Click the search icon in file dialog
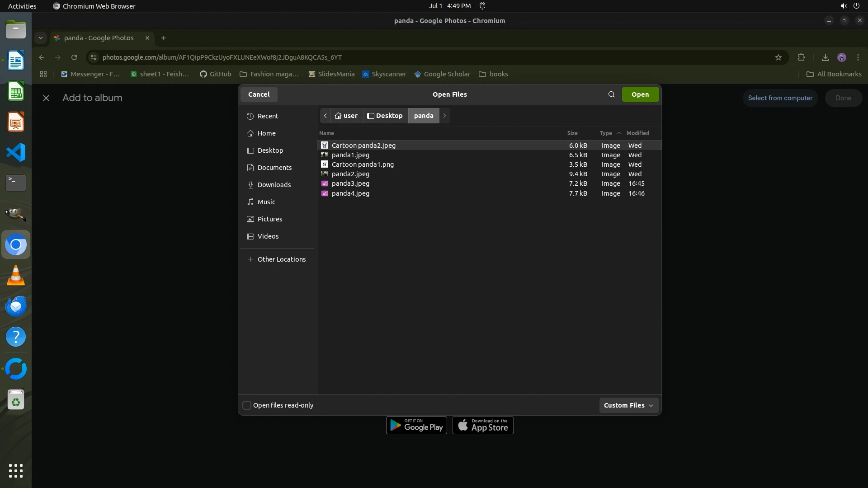The width and height of the screenshot is (868, 488). coord(611,94)
